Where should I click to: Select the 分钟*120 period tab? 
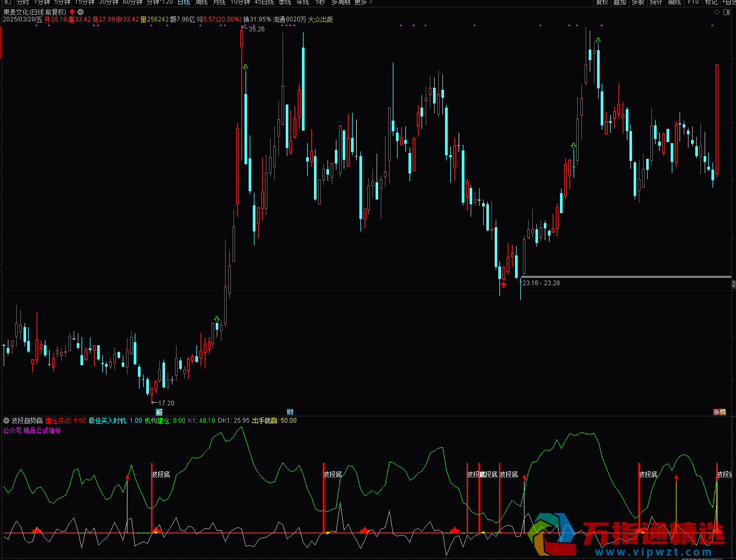click(159, 2)
